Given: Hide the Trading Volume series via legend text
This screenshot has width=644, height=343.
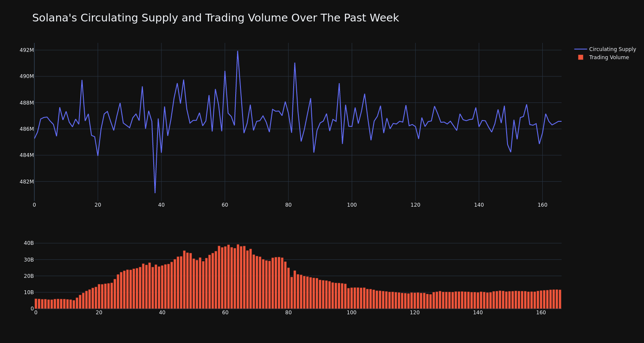Looking at the screenshot, I should [x=608, y=57].
